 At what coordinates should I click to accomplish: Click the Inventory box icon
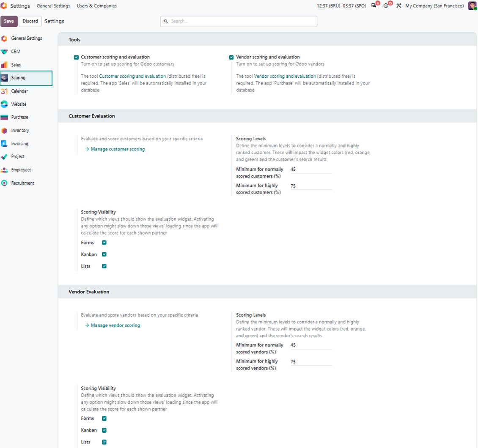4,130
